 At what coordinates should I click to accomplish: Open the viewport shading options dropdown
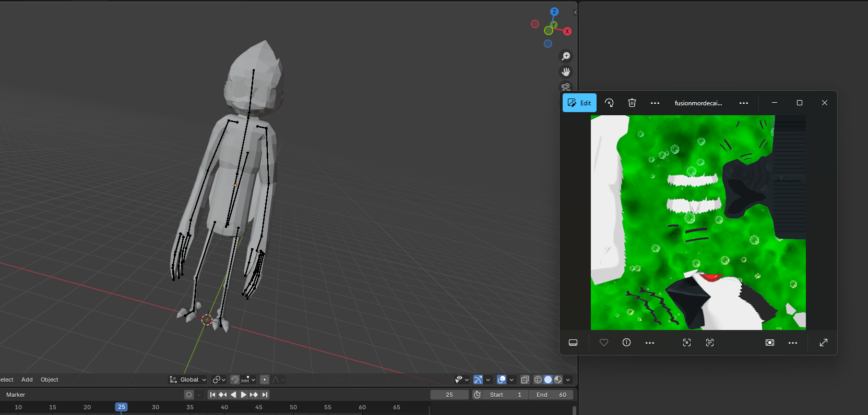pos(568,380)
